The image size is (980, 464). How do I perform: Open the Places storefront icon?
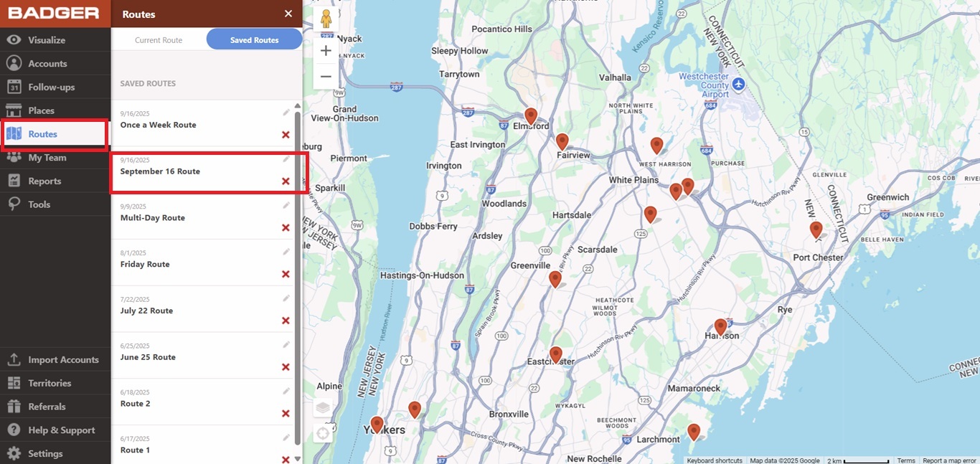[14, 110]
